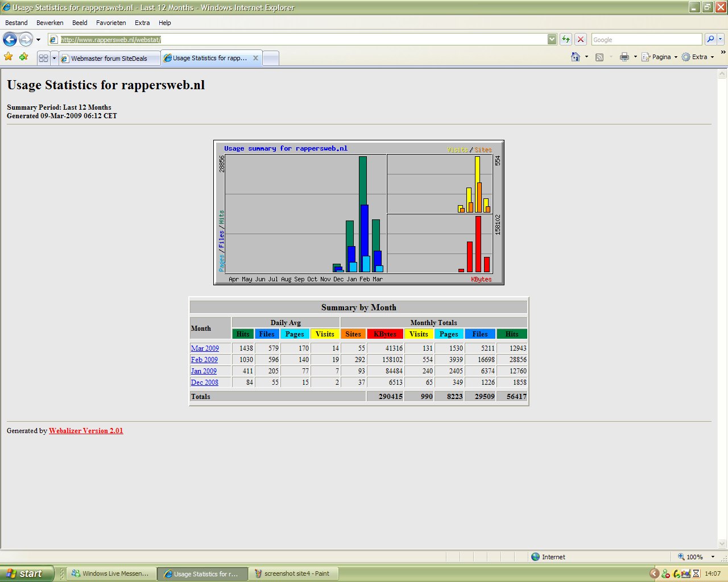
Task: Click the browser Forward arrow button
Action: tap(26, 39)
